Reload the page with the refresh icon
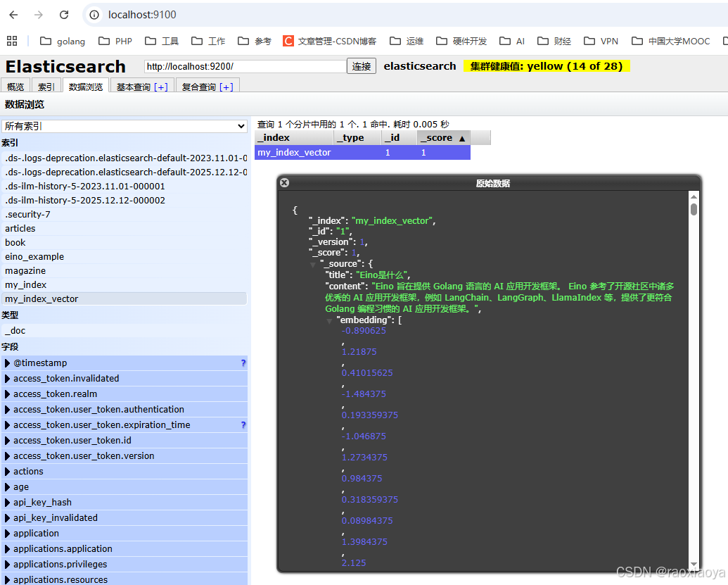728x585 pixels. 64,15
